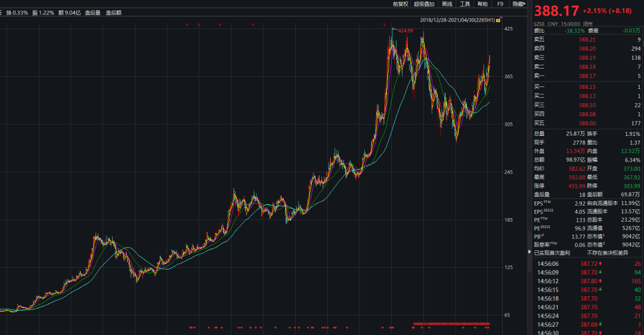Click the up arrow at 14:56:06 trade
This screenshot has height=335, width=644.
600,263
